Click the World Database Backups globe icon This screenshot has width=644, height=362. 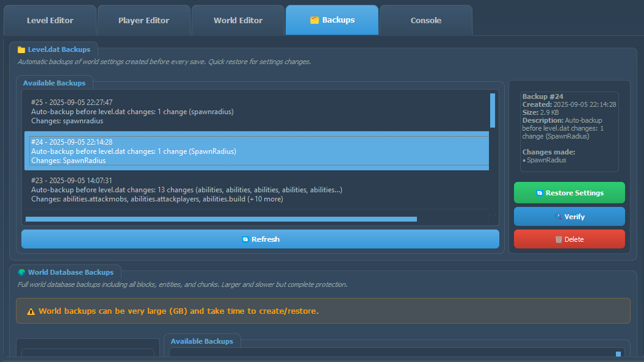(x=21, y=272)
